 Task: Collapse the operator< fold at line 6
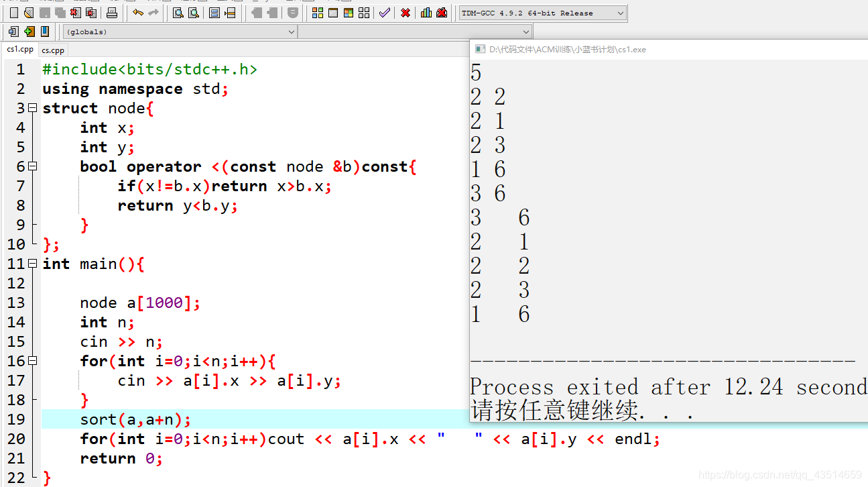(x=32, y=167)
